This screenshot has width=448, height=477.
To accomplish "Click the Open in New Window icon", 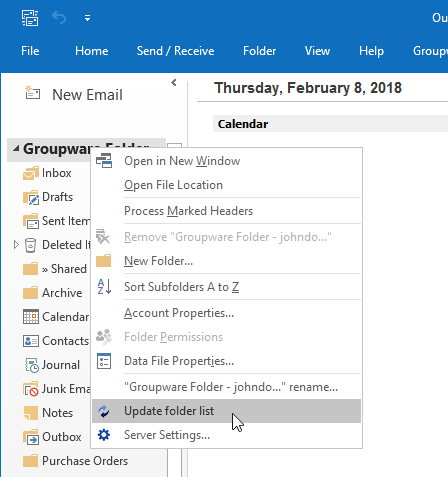I will 104,161.
